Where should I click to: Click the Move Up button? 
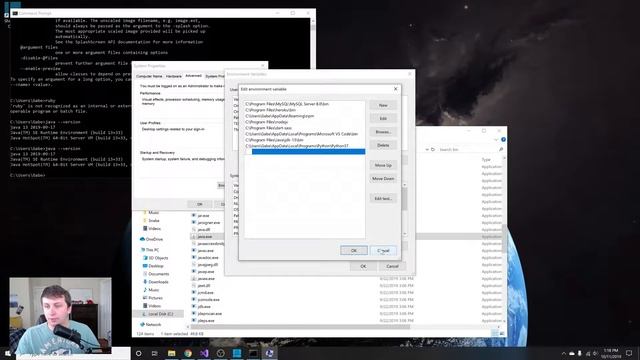click(x=383, y=165)
